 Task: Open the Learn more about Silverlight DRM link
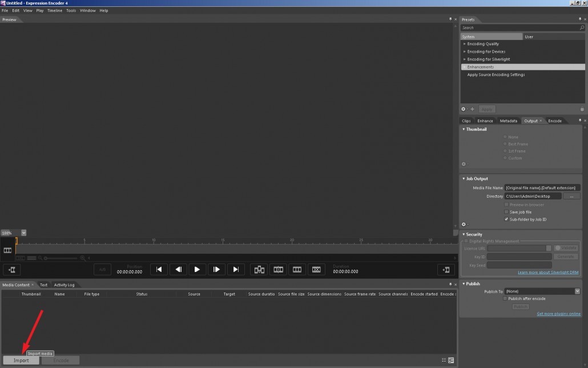coord(548,272)
